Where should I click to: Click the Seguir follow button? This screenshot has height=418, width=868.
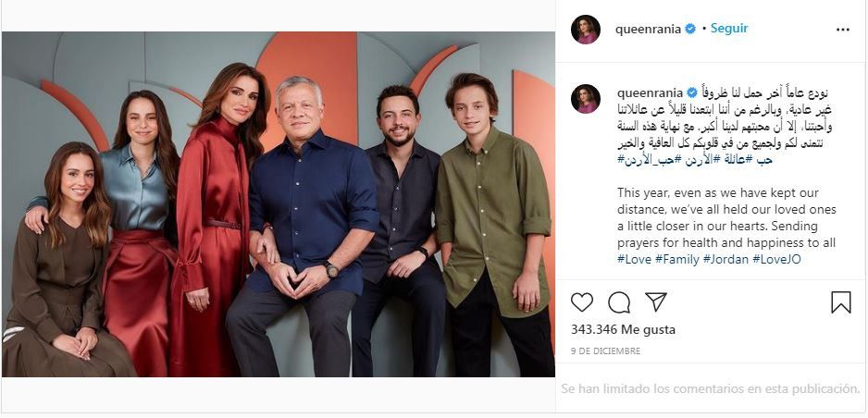coord(729,29)
